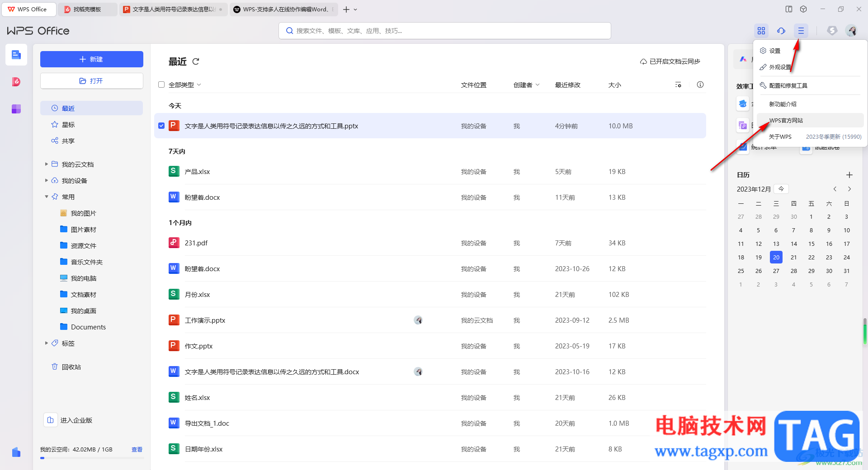Open a new tab with plus button
Image resolution: width=868 pixels, height=470 pixels.
click(346, 9)
